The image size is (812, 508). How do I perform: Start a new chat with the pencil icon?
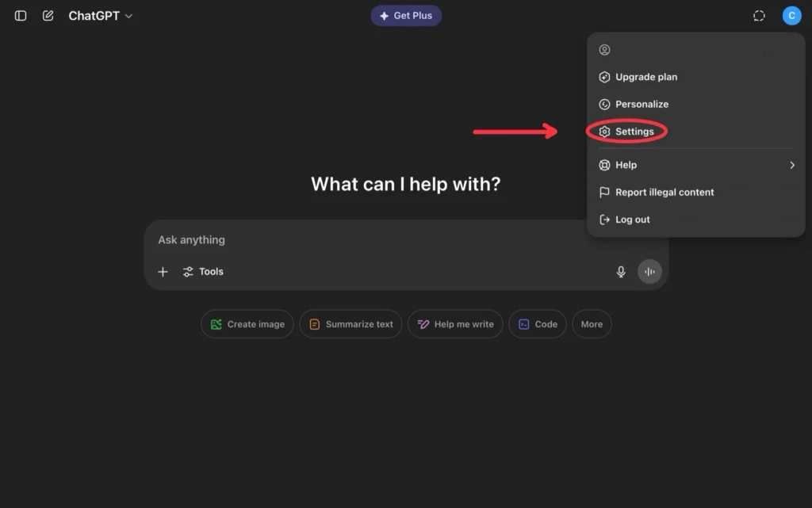(48, 16)
